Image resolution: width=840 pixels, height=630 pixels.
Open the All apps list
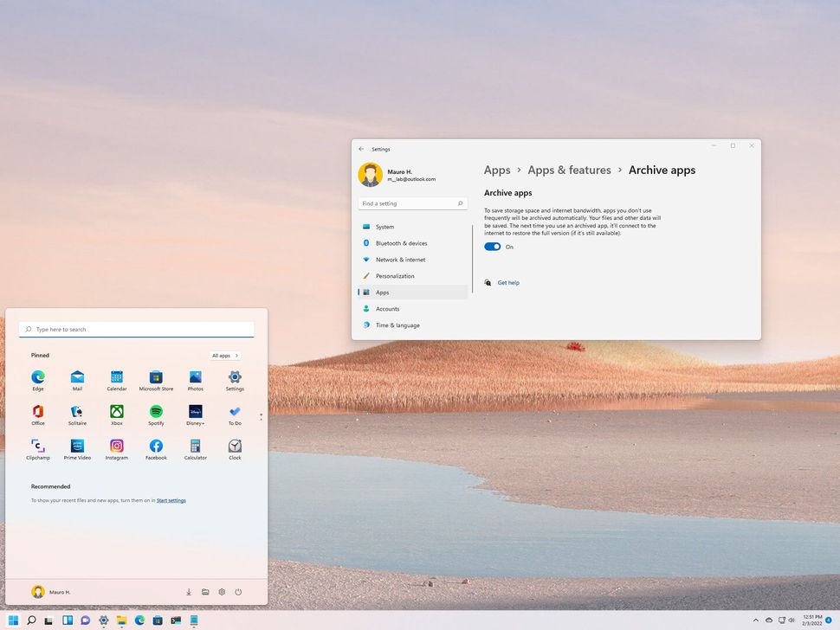tap(223, 355)
